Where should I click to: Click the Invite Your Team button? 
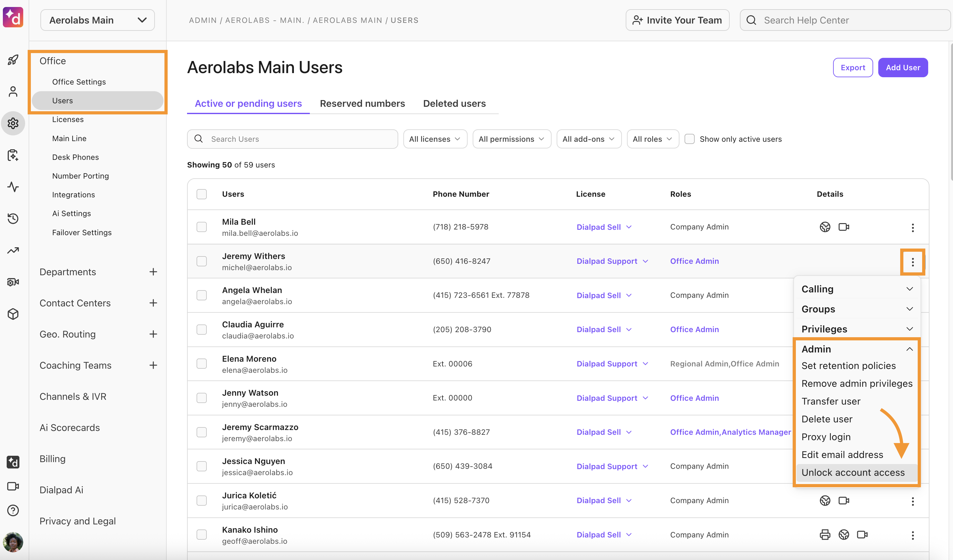pos(677,20)
